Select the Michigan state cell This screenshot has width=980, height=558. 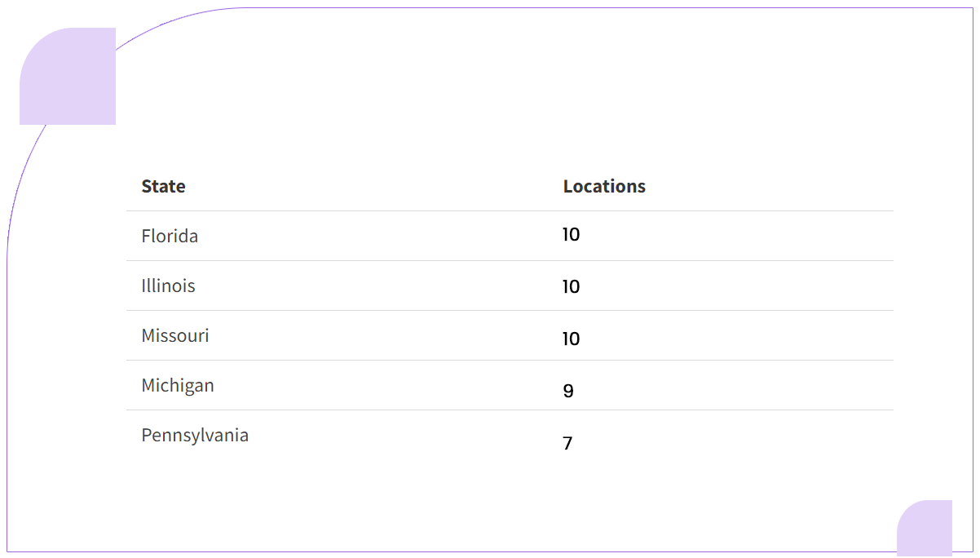177,385
